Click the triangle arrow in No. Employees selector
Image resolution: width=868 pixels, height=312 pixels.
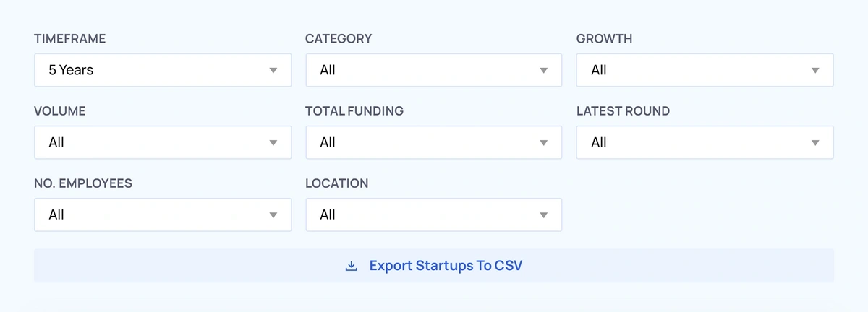point(273,215)
